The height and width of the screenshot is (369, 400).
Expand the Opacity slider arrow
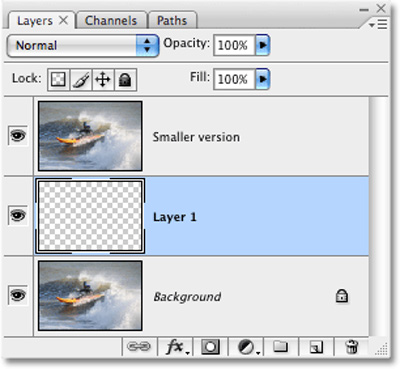(262, 45)
